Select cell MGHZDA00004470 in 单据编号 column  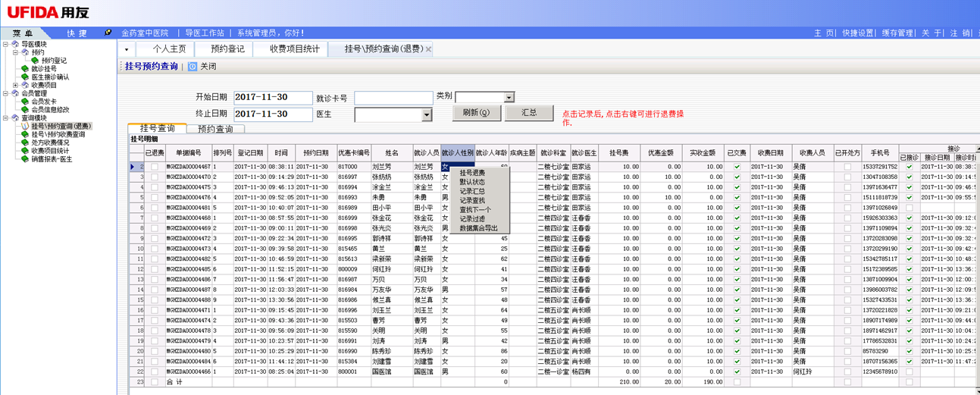[188, 177]
